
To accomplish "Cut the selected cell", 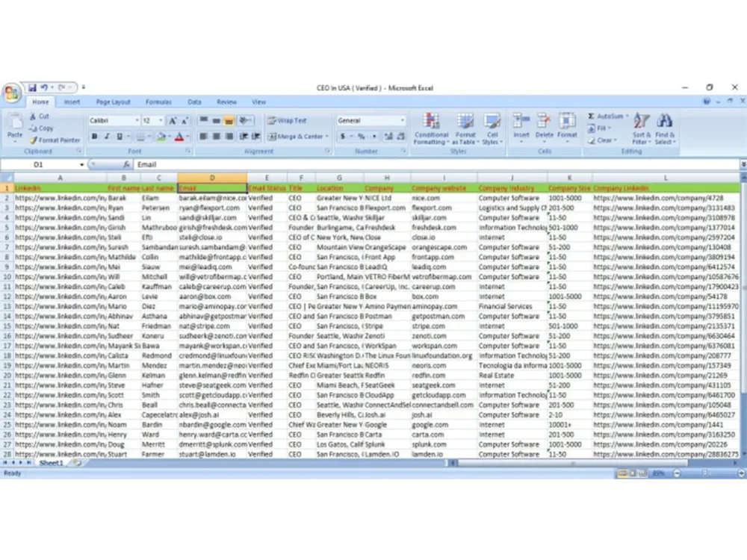I will click(x=39, y=116).
